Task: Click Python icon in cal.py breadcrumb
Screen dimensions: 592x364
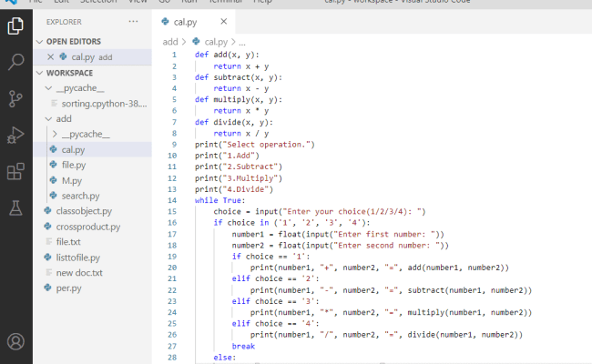Action: pyautogui.click(x=196, y=41)
